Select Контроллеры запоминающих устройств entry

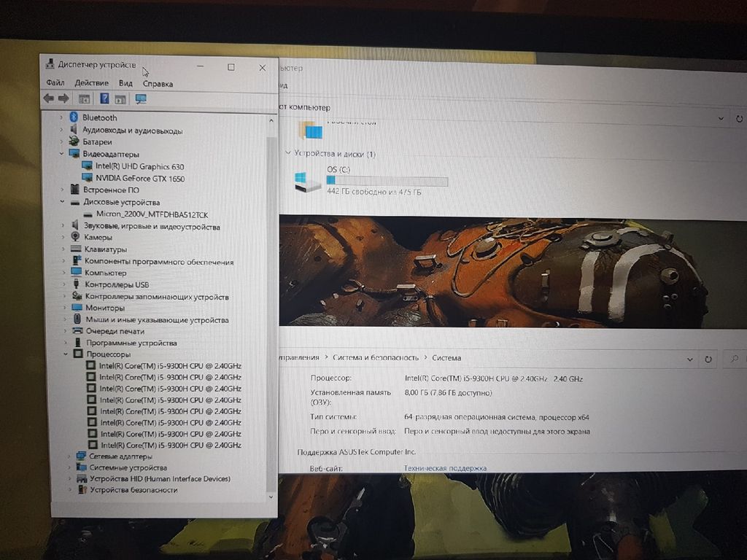(157, 296)
